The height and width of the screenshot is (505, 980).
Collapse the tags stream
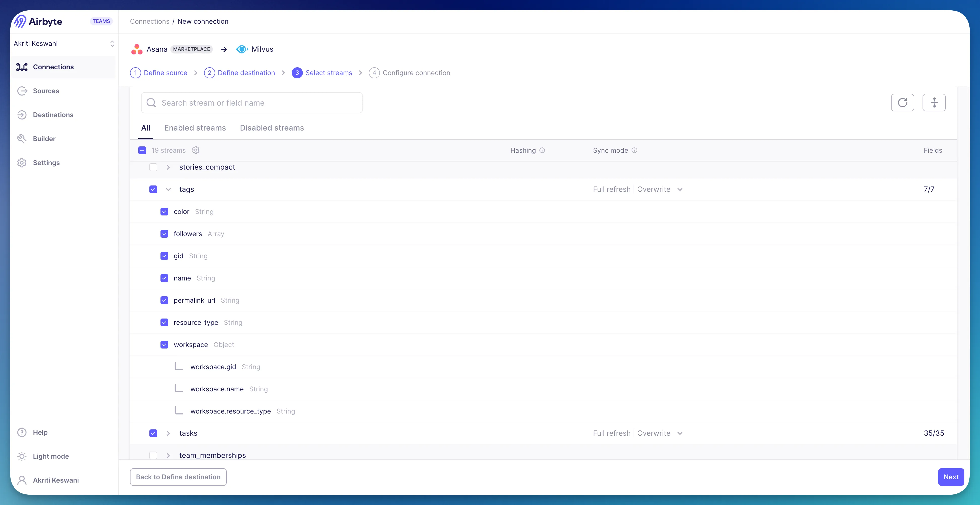point(168,189)
